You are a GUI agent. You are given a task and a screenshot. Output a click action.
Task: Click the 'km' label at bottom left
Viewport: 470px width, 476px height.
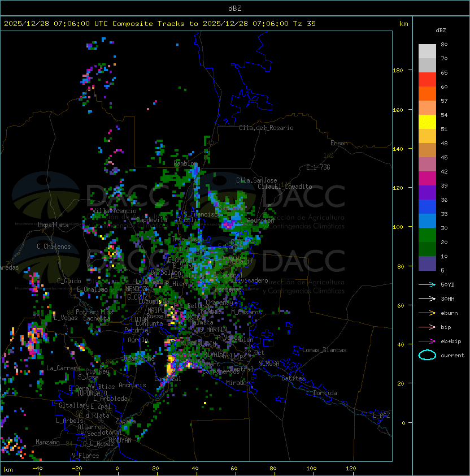point(8,470)
